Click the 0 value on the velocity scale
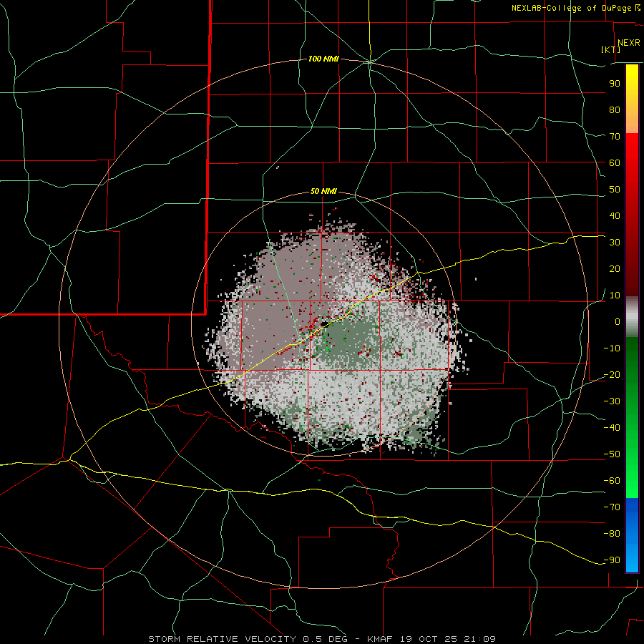The width and height of the screenshot is (644, 644). [618, 321]
